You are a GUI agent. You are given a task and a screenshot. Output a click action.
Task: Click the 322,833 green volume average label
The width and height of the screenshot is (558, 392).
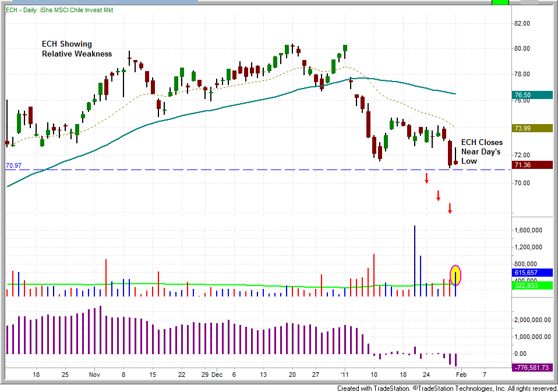click(x=533, y=285)
